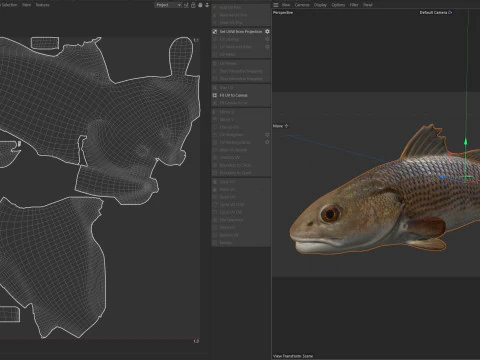
Task: Click the UV Weld and Relax command icon
Action: point(215,47)
